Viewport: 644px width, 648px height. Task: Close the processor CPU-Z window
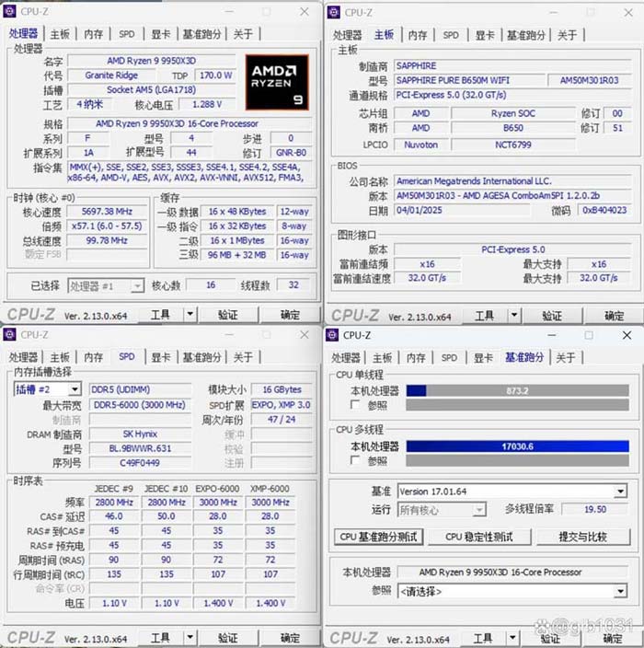click(x=305, y=12)
